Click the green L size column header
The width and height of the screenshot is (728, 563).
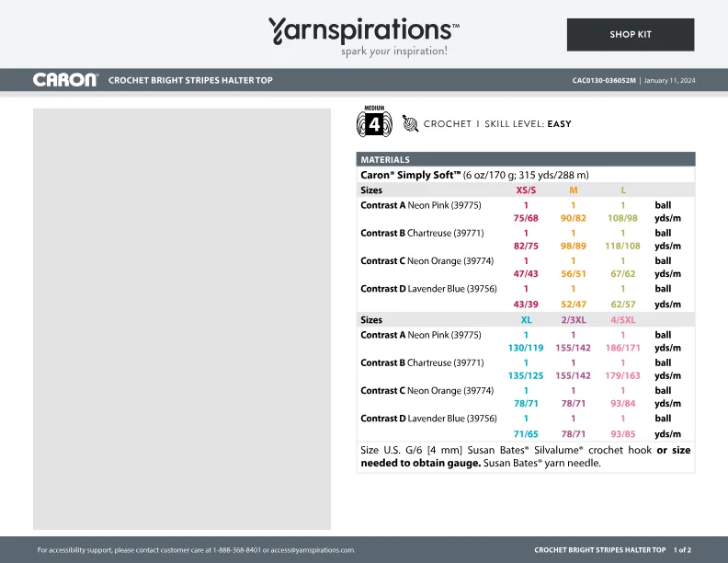pos(623,190)
